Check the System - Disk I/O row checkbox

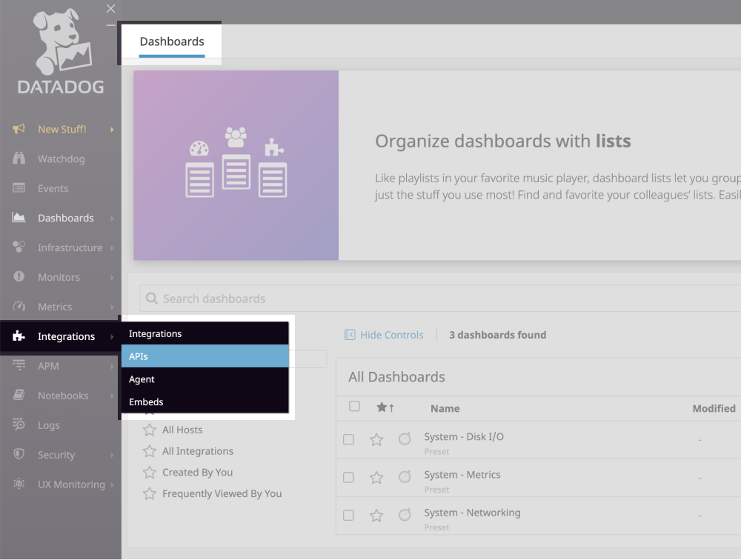pyautogui.click(x=348, y=439)
